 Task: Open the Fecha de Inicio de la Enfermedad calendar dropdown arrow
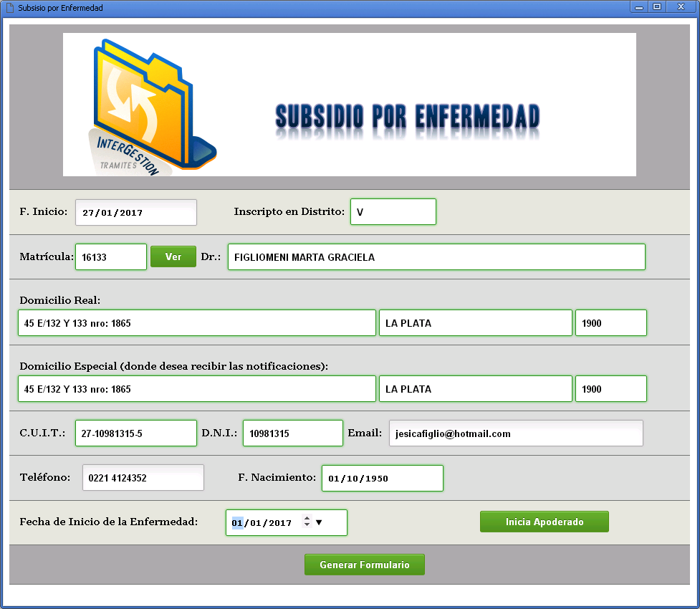[x=319, y=522]
